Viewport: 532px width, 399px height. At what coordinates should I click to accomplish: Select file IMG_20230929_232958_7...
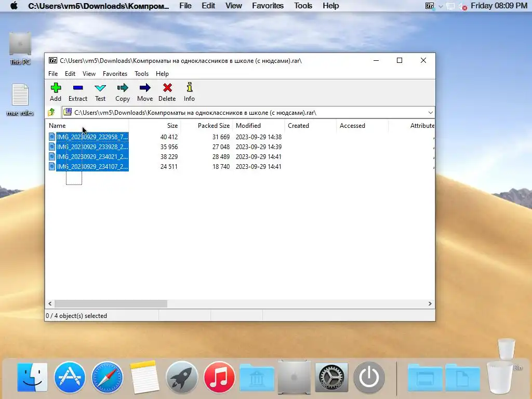[x=92, y=137]
